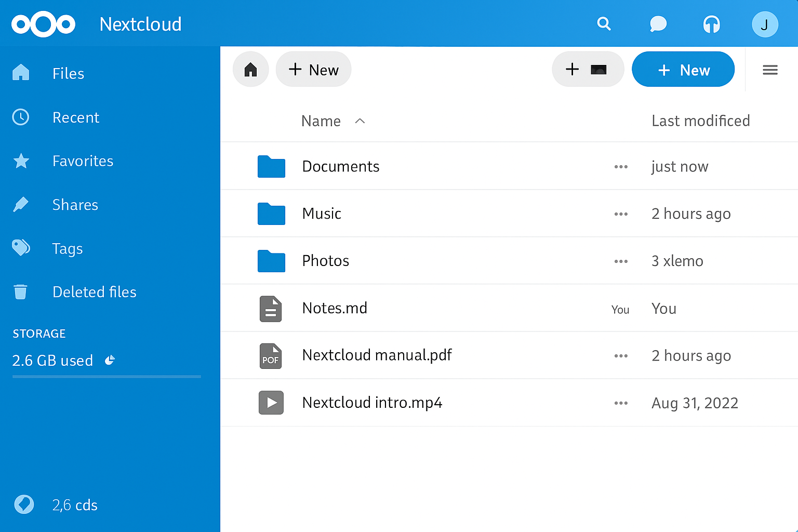The width and height of the screenshot is (798, 532).
Task: Open more actions for Music
Action: [621, 214]
